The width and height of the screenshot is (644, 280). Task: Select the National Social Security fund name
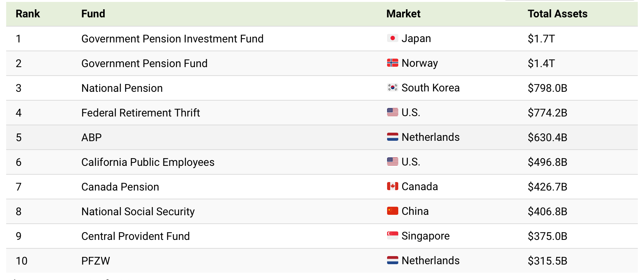[x=138, y=211]
